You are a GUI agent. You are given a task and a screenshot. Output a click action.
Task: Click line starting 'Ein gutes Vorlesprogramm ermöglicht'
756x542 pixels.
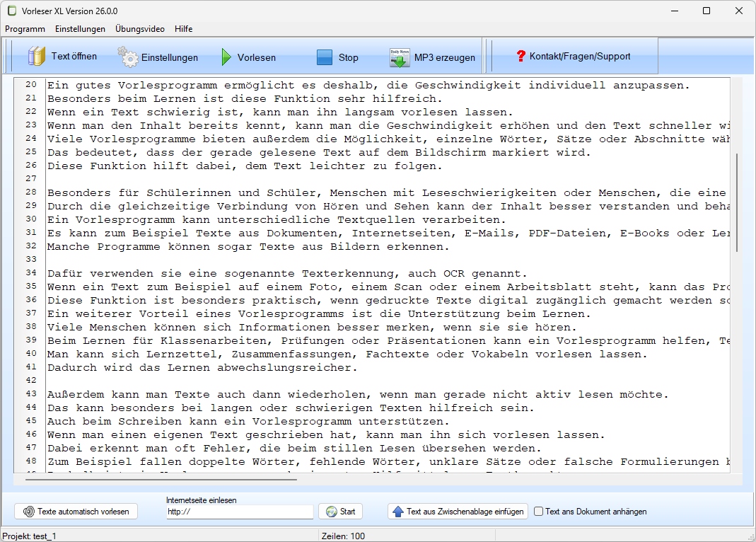(x=368, y=86)
